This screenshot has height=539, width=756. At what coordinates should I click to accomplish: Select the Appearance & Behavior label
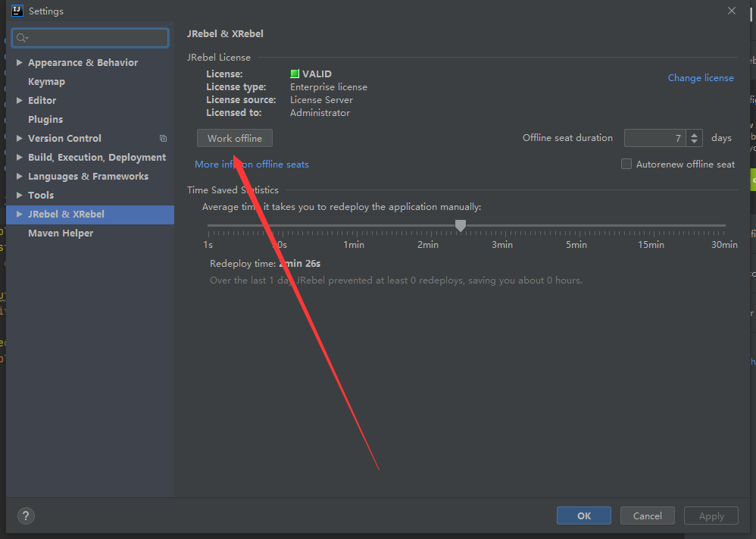[x=83, y=62]
